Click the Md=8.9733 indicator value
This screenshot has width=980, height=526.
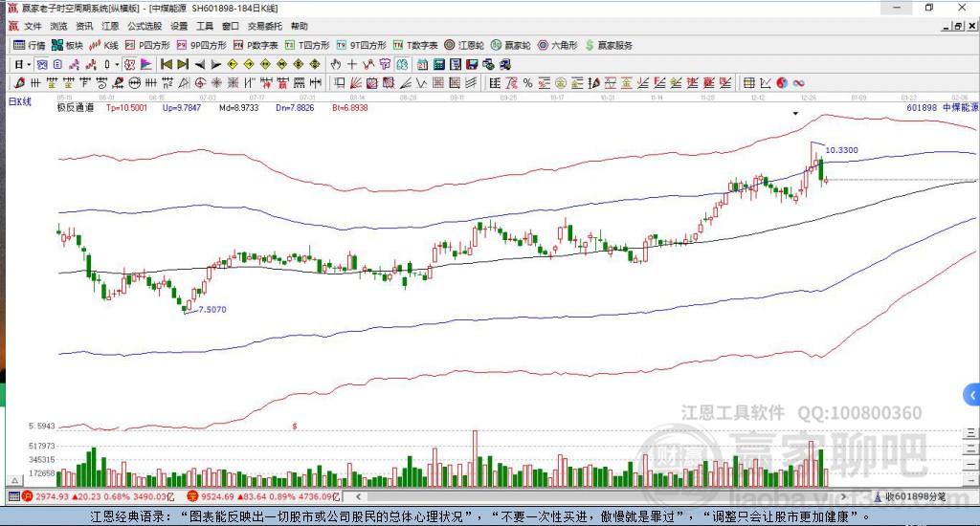coord(238,107)
